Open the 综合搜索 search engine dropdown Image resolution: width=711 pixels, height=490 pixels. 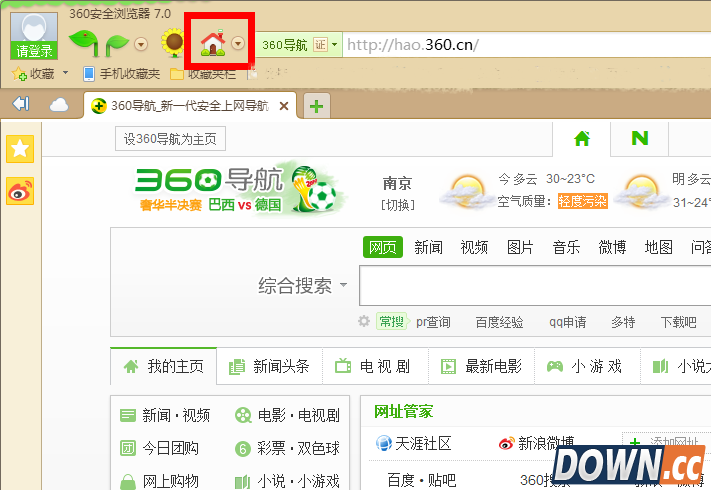tap(303, 286)
